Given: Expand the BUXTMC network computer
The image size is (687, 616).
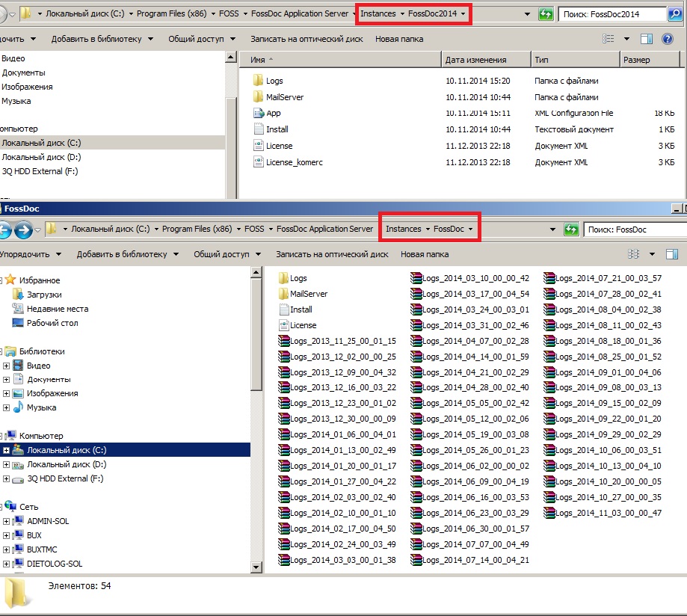Looking at the screenshot, I should click(6, 549).
